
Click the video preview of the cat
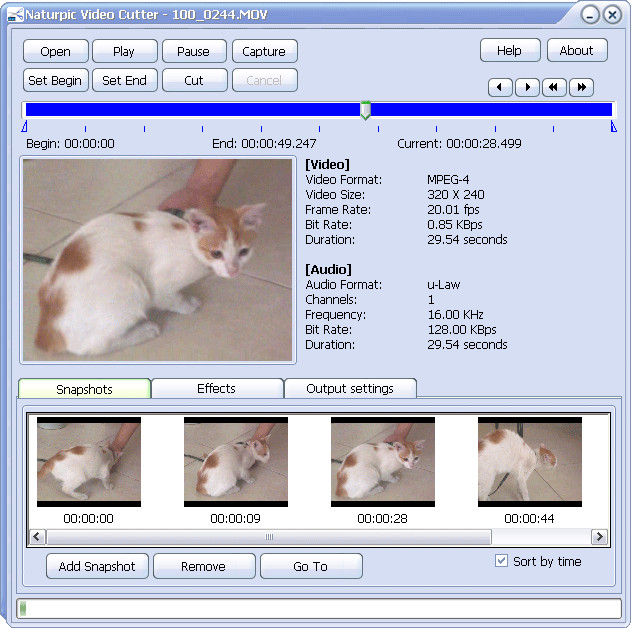point(157,260)
